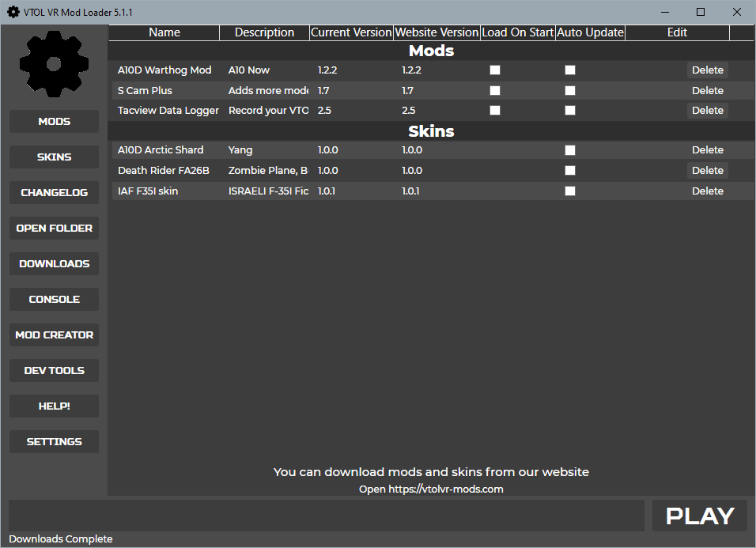Toggle Load On Start for S Cam Plus
The image size is (756, 548).
pyautogui.click(x=495, y=91)
